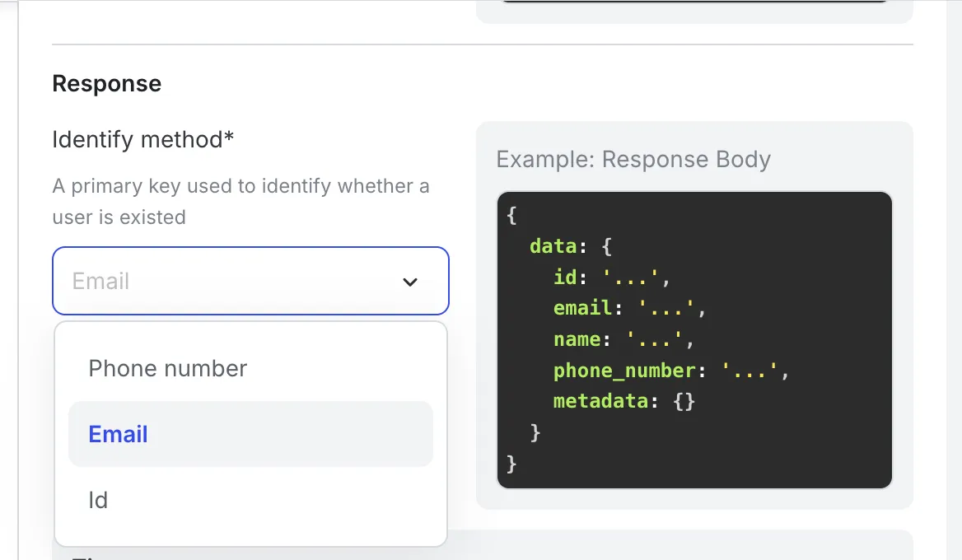The height and width of the screenshot is (560, 962).
Task: Click the opening brace on first code line
Action: pyautogui.click(x=511, y=216)
